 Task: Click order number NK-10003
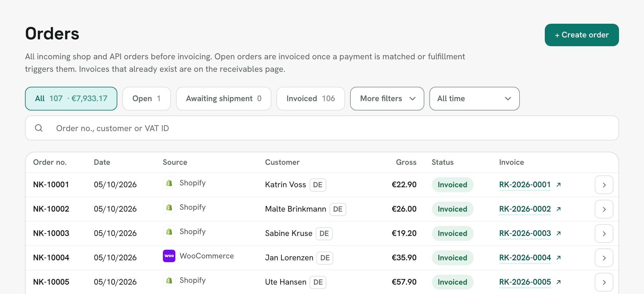(51, 233)
